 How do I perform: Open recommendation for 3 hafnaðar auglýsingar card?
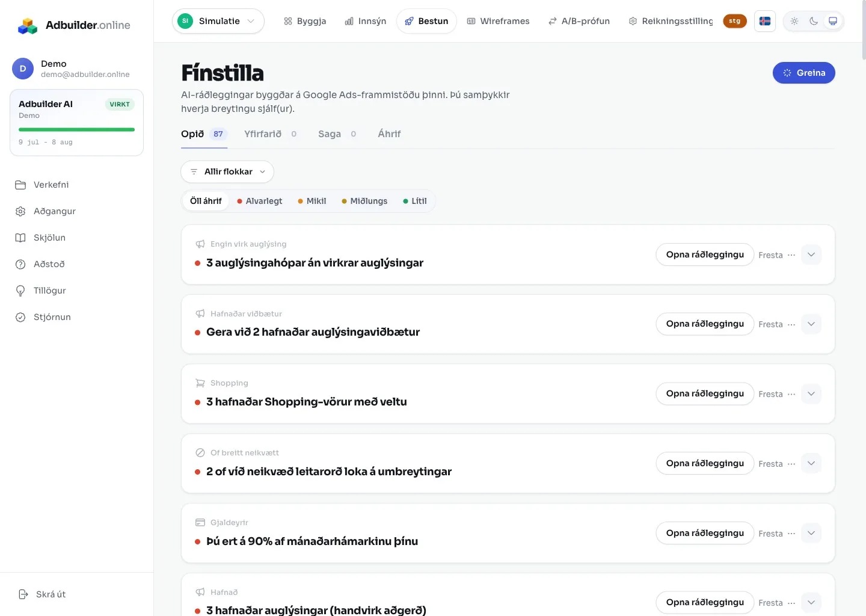705,602
